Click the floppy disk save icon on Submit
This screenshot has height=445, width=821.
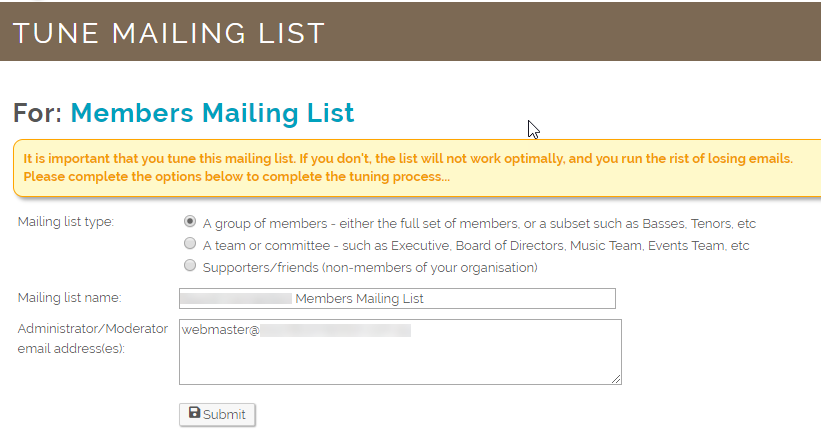coord(194,413)
